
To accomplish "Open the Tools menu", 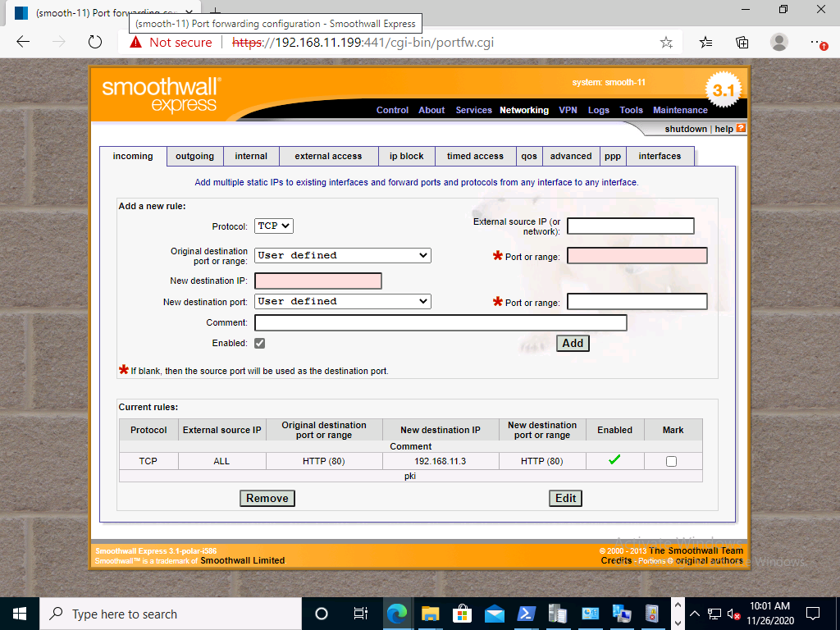I will tap(631, 110).
